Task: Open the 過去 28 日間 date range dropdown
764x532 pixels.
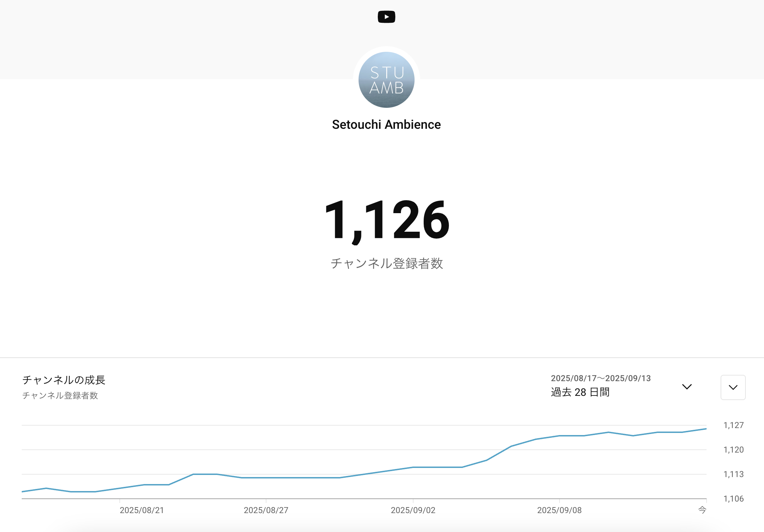Action: point(580,392)
